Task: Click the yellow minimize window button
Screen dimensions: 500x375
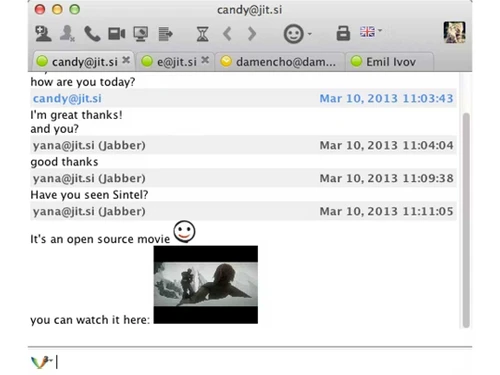Action: [x=57, y=9]
